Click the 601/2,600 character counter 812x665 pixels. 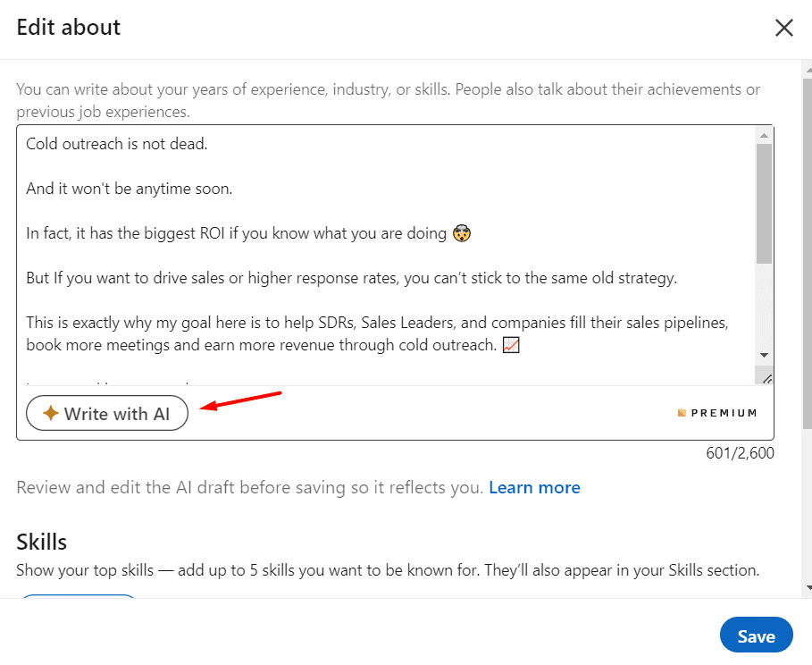click(x=740, y=453)
